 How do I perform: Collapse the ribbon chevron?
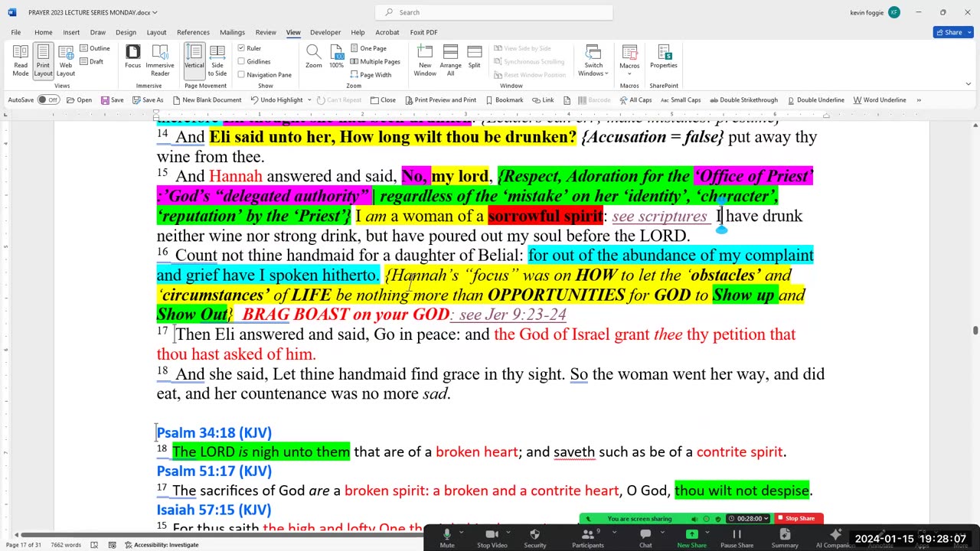coord(969,84)
